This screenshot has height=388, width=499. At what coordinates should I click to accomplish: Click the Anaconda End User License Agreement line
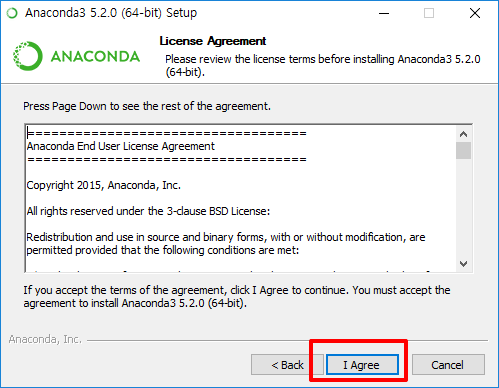pyautogui.click(x=121, y=146)
